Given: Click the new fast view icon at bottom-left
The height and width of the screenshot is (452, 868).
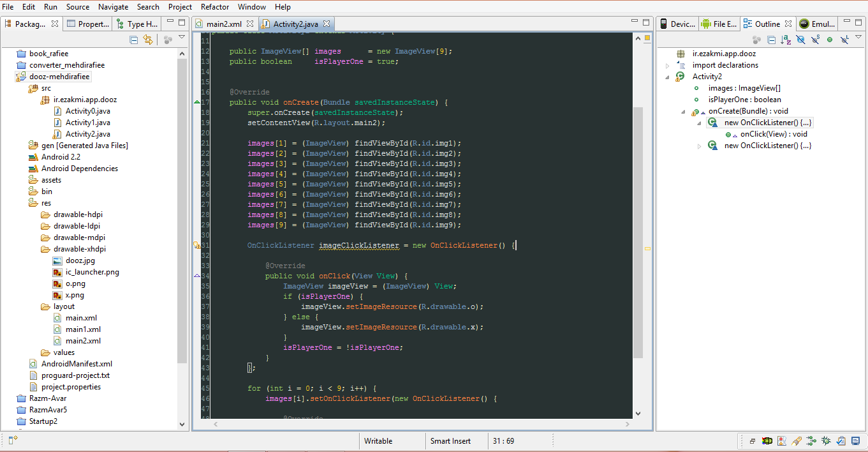Looking at the screenshot, I should click(13, 440).
